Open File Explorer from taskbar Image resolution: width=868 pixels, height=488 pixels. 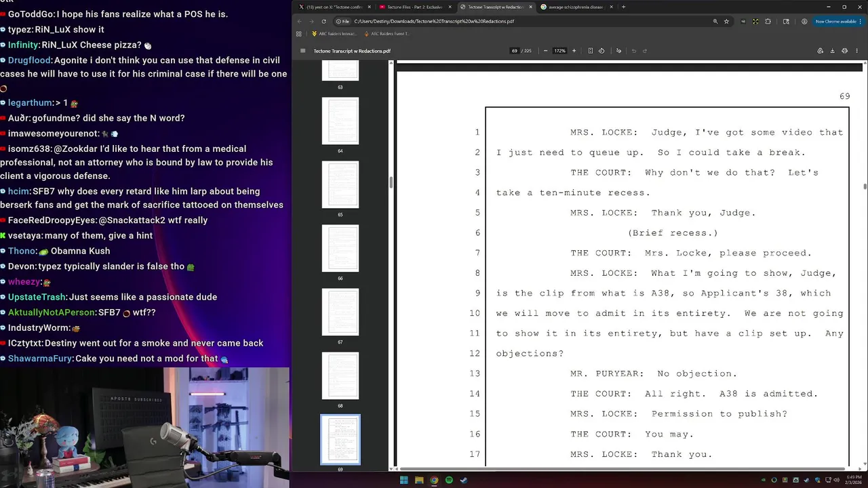click(x=419, y=480)
